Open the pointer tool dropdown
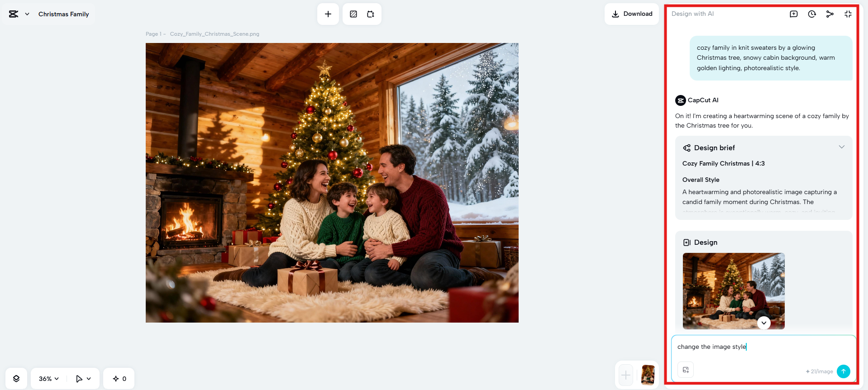This screenshot has width=868, height=390. tap(83, 379)
